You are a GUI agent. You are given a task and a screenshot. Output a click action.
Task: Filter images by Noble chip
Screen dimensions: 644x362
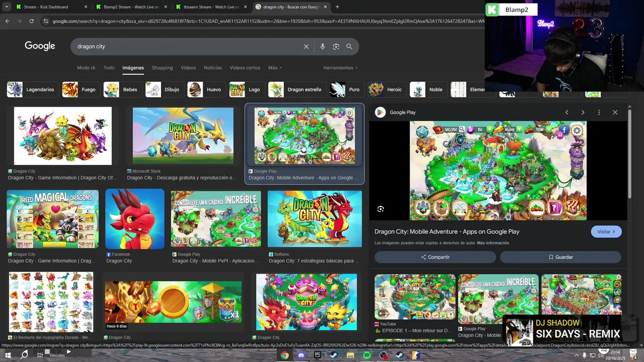click(427, 89)
